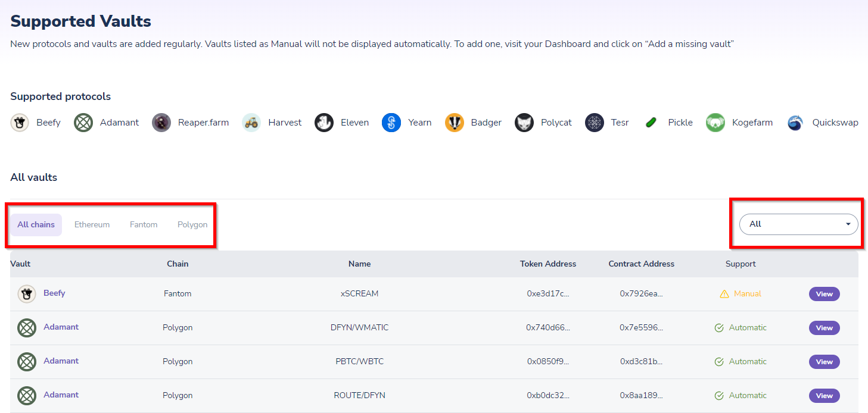Click the Harvest protocol label

(285, 123)
